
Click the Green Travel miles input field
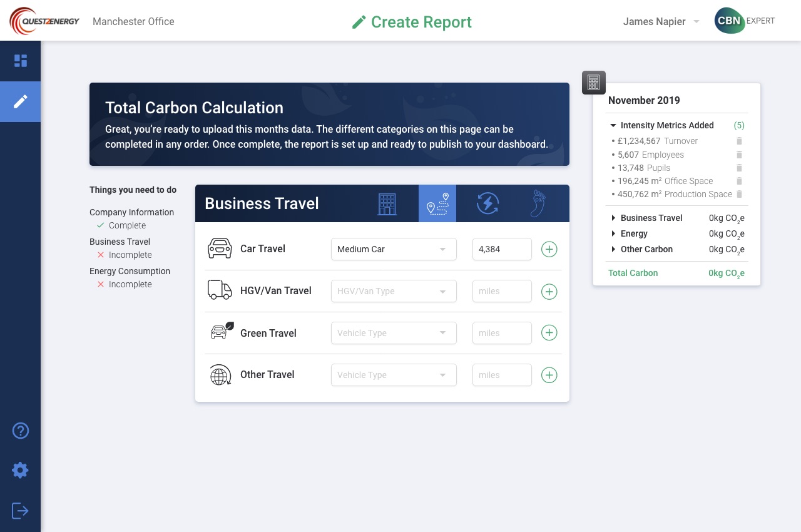click(x=502, y=333)
